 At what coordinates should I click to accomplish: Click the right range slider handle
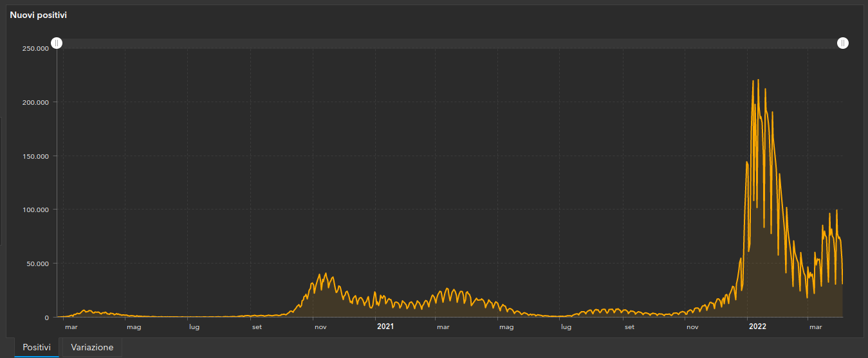(843, 43)
